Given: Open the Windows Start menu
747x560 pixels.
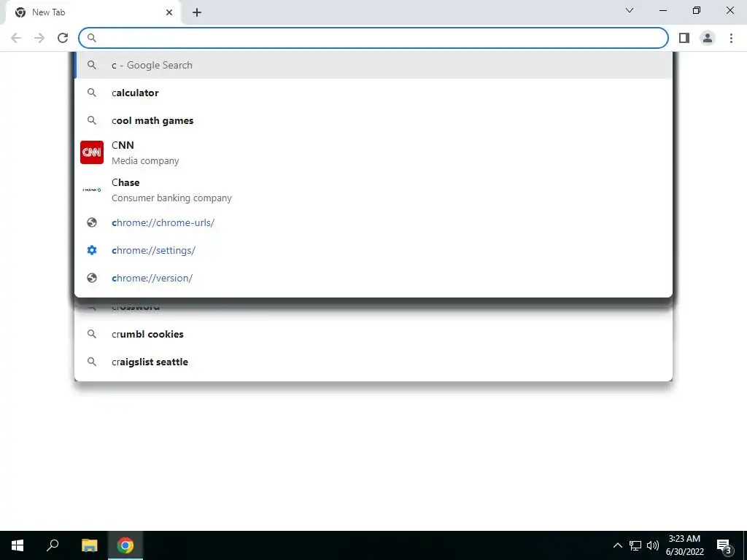Looking at the screenshot, I should (x=18, y=545).
